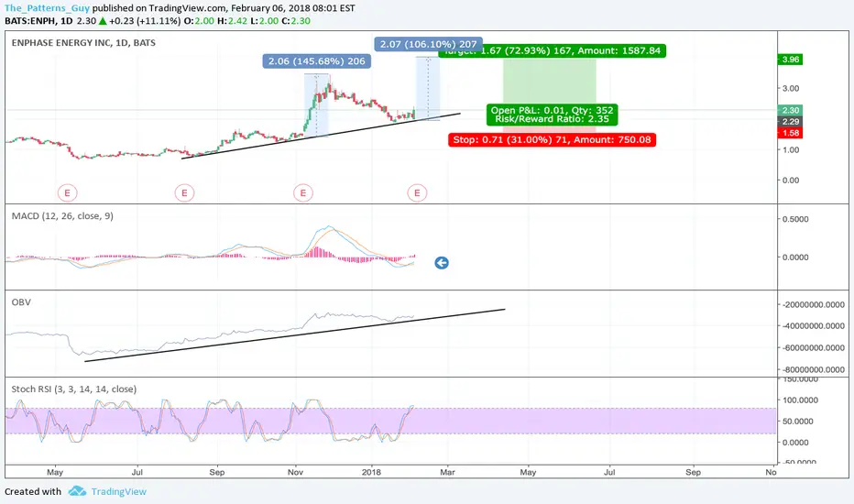Click the black trendline in the OBV pane
Screen dimensions: 854x504
click(295, 335)
